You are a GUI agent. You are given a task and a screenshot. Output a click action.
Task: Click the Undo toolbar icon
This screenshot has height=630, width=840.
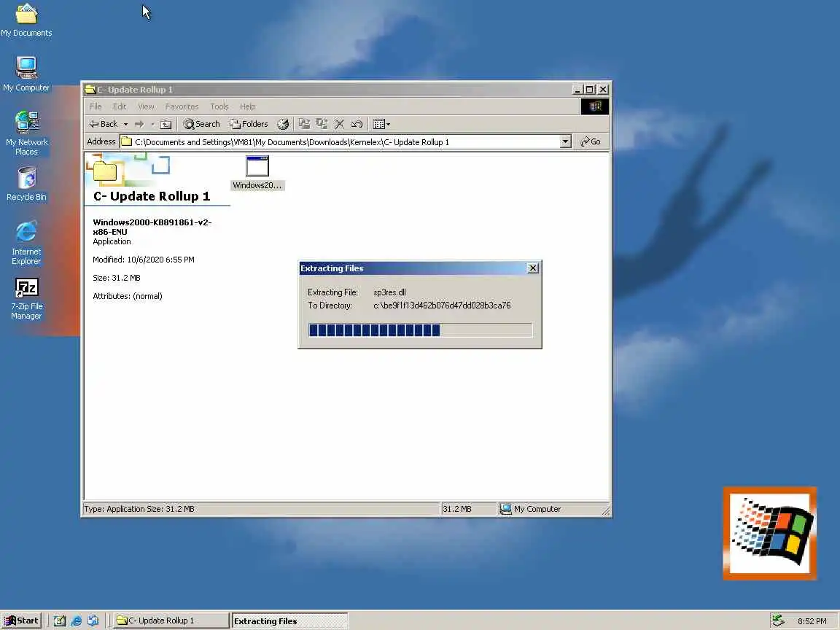[357, 124]
